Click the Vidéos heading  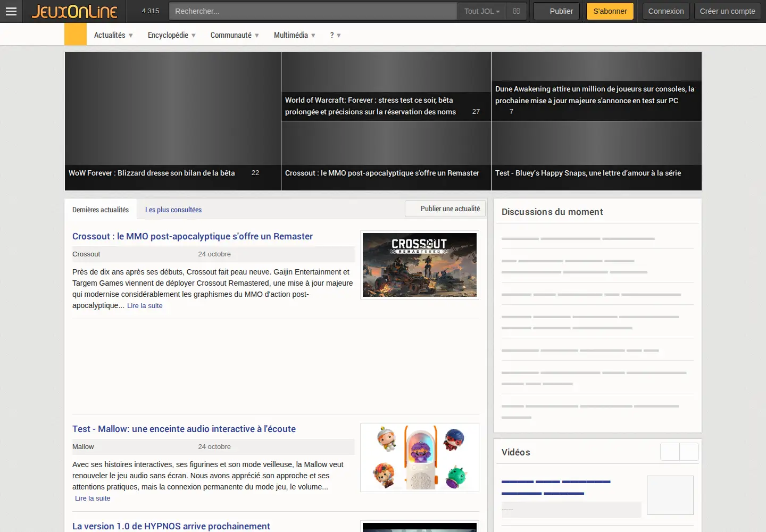(516, 452)
